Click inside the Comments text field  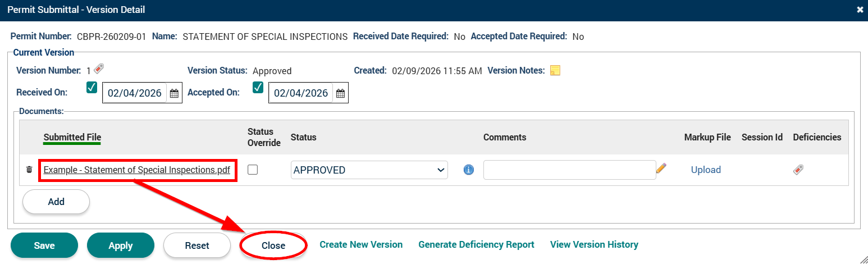click(569, 170)
